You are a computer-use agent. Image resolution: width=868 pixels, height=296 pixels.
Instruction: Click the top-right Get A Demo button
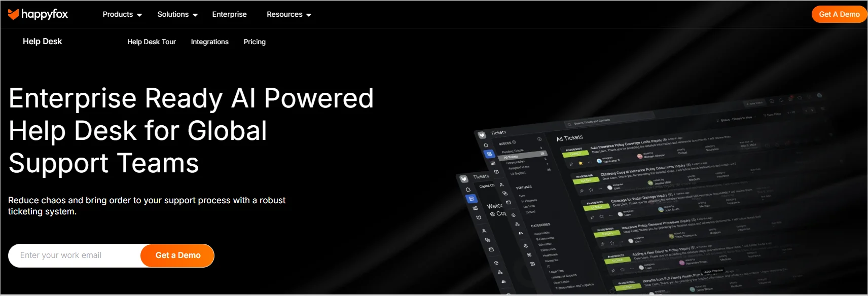[x=839, y=14]
